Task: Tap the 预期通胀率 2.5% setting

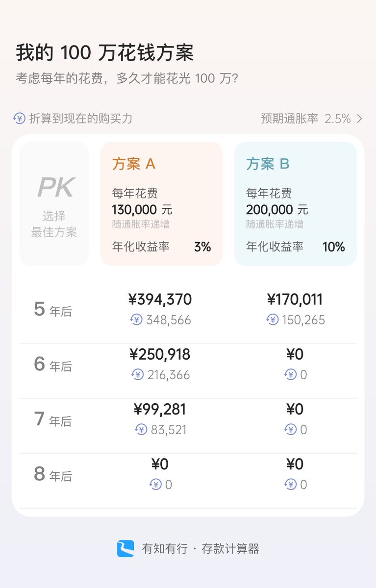Action: [x=312, y=119]
